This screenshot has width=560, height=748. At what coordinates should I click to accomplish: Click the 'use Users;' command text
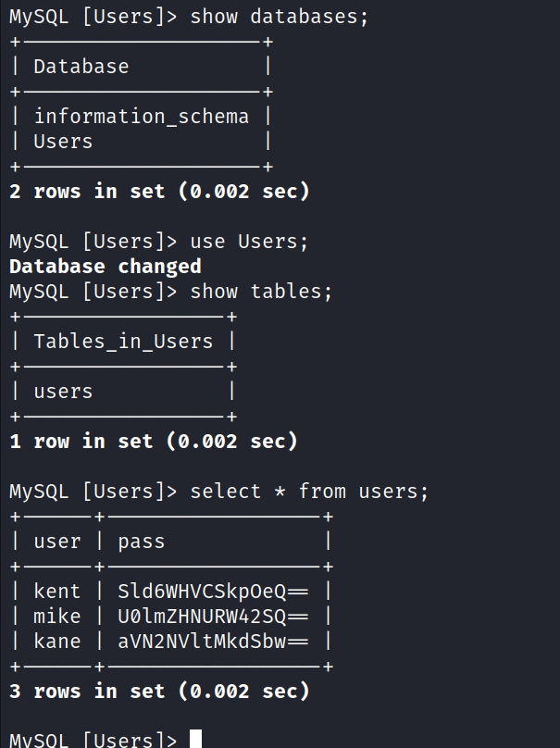[249, 242]
